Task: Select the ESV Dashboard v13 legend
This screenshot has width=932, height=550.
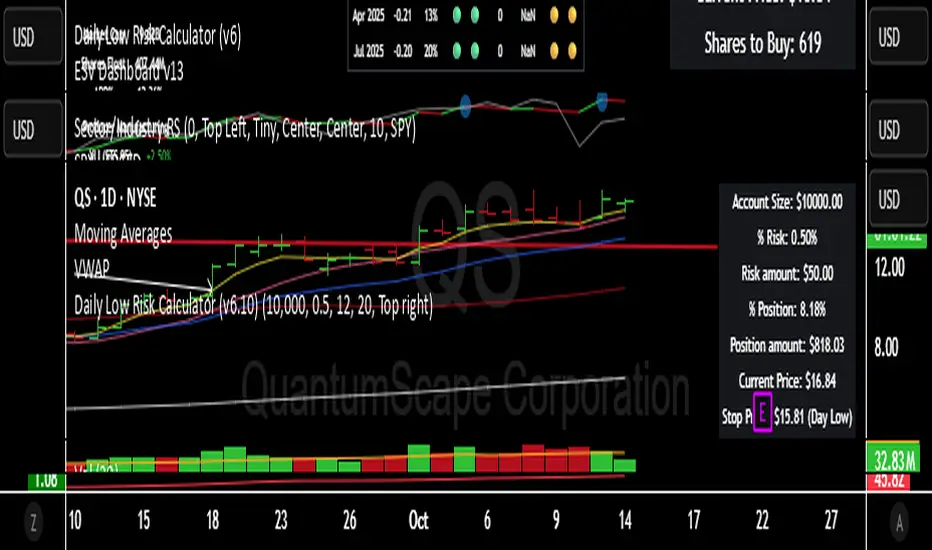Action: tap(129, 71)
